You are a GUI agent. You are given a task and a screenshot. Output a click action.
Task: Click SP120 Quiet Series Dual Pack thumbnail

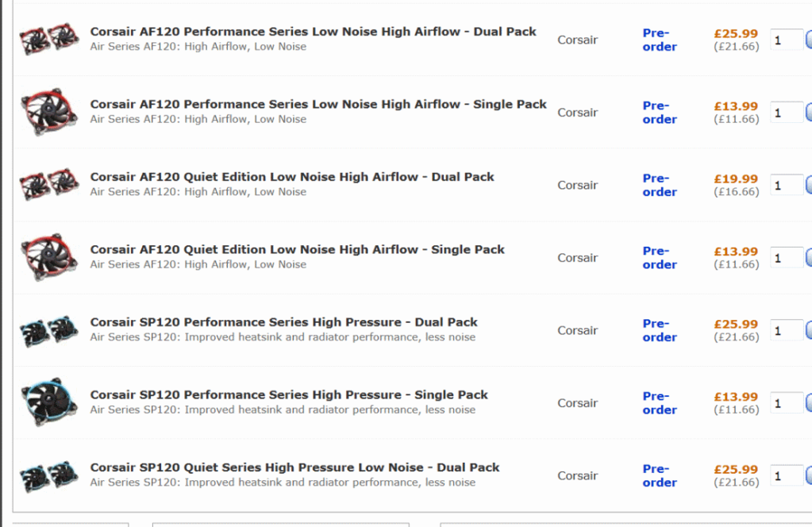pos(49,475)
